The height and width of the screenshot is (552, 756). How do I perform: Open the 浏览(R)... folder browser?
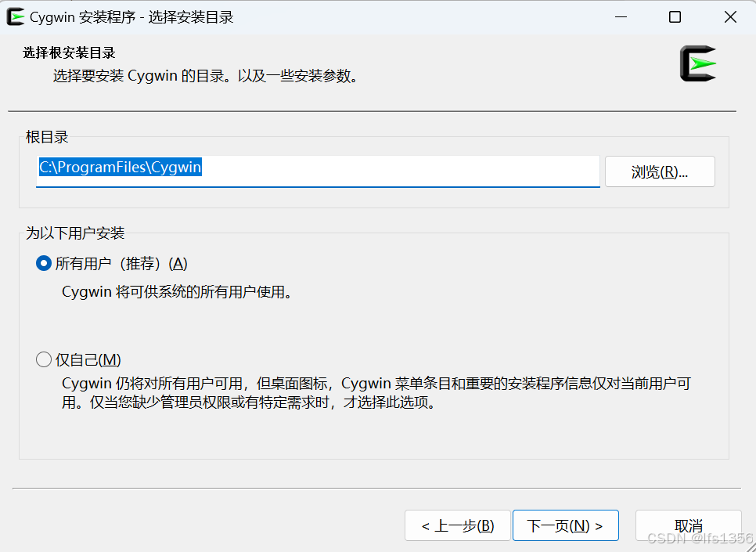click(x=660, y=171)
